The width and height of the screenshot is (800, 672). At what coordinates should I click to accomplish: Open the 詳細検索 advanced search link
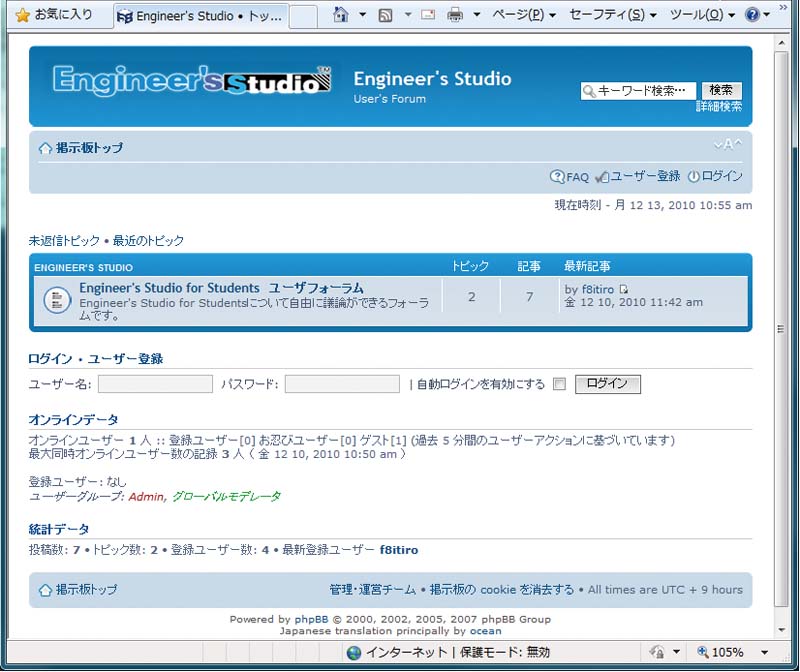pos(719,107)
